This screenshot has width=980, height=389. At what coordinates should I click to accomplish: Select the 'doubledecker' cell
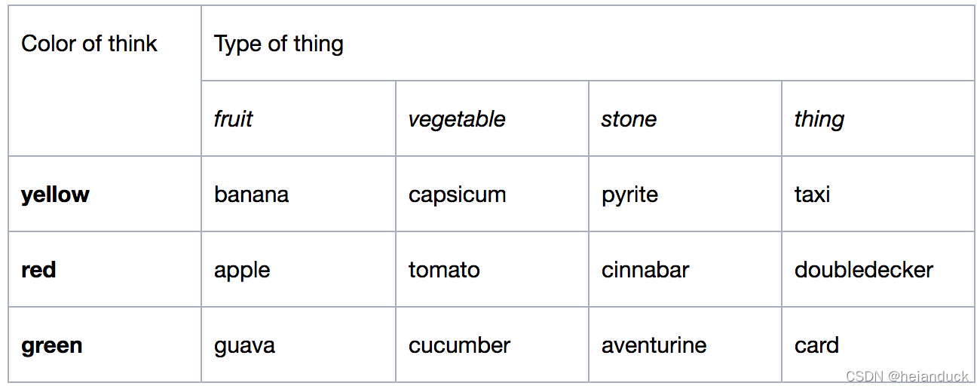point(878,269)
